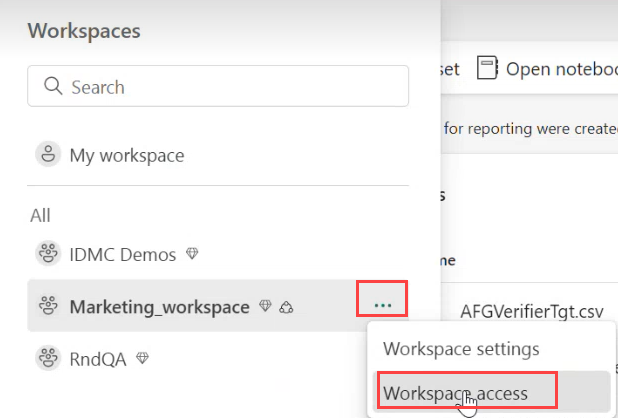Screen dimensions: 618x418
Task: Click the 'All' workspaces section label
Action: pos(40,215)
